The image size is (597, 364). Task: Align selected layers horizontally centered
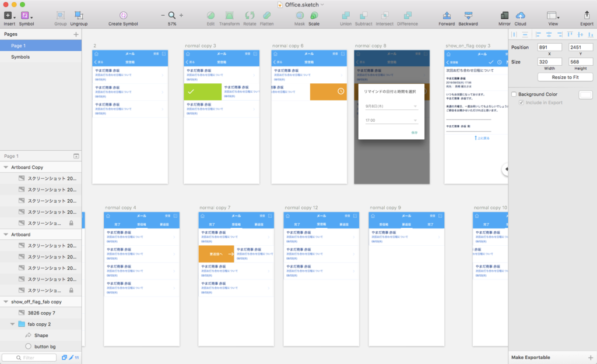pyautogui.click(x=549, y=34)
